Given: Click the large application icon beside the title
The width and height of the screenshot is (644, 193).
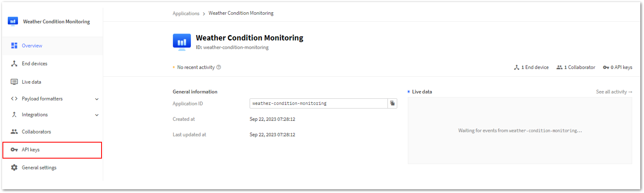Looking at the screenshot, I should (x=182, y=42).
